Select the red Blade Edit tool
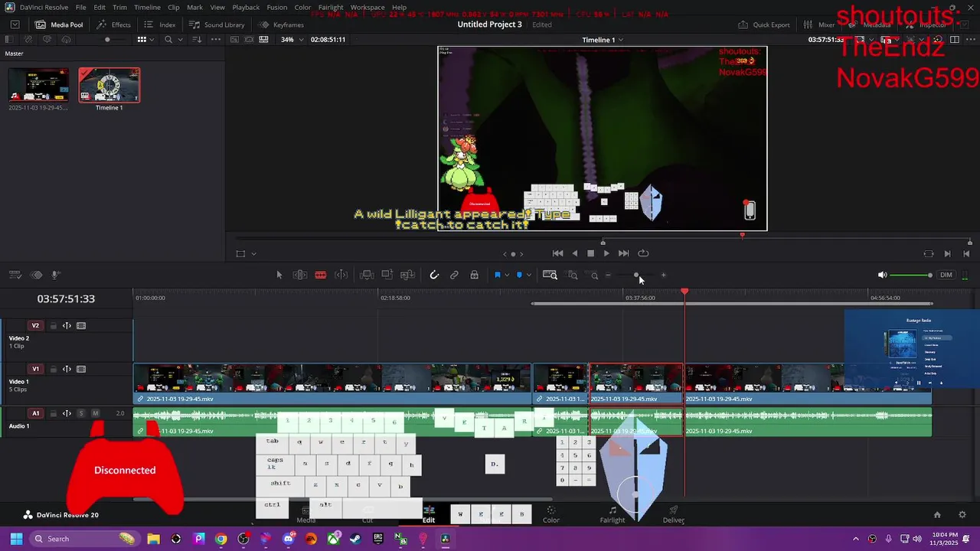Image resolution: width=980 pixels, height=551 pixels. click(321, 275)
